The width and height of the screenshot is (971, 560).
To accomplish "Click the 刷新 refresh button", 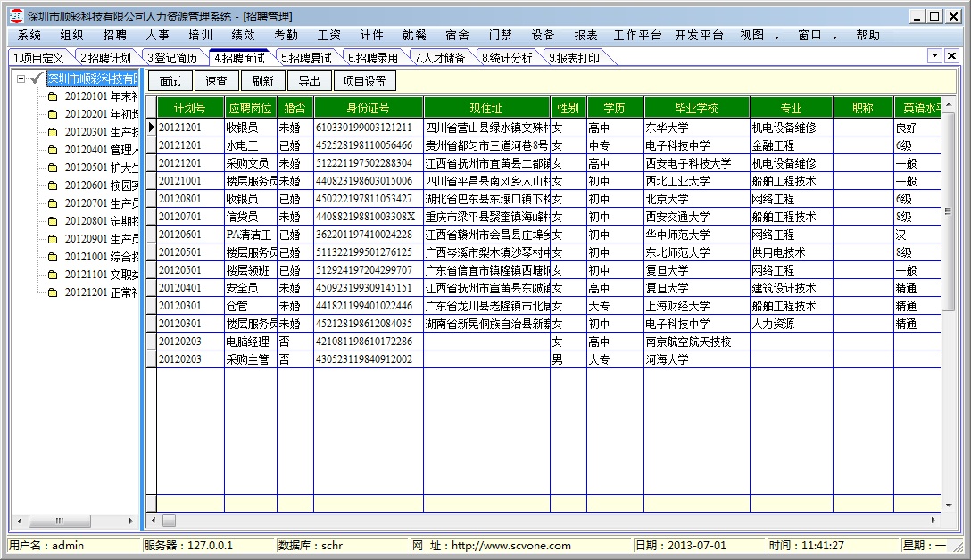I will point(263,81).
